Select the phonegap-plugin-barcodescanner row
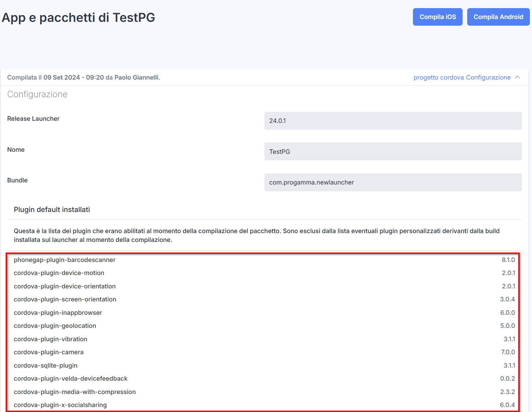This screenshot has width=532, height=412. click(64, 260)
